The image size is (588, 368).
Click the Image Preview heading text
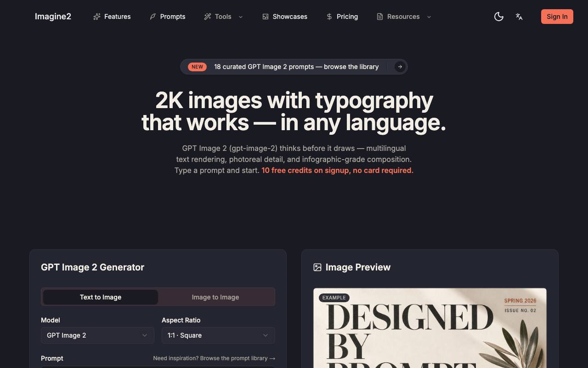point(358,267)
